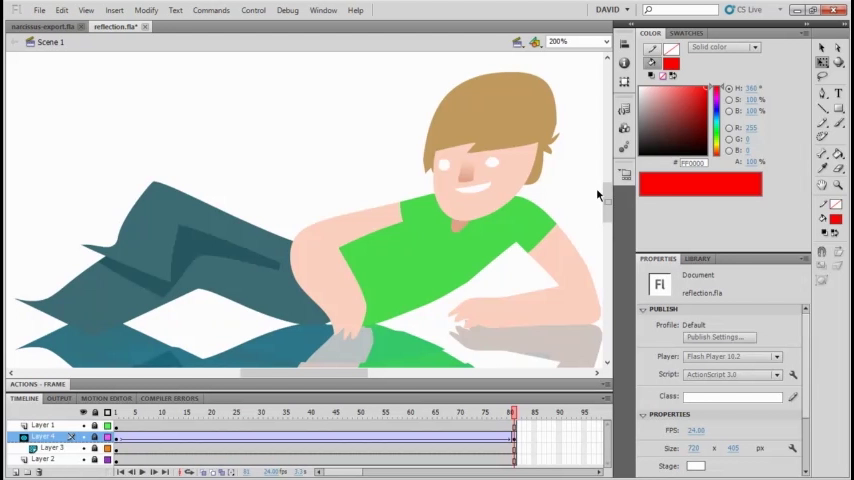Pick the Zoom magnifier tool
This screenshot has height=480, width=854.
pos(838,185)
